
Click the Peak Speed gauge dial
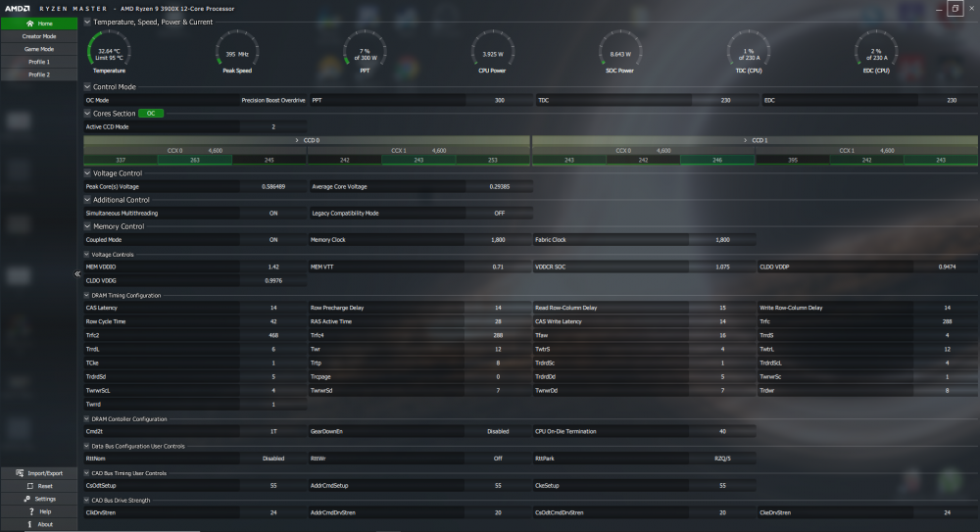click(x=237, y=51)
